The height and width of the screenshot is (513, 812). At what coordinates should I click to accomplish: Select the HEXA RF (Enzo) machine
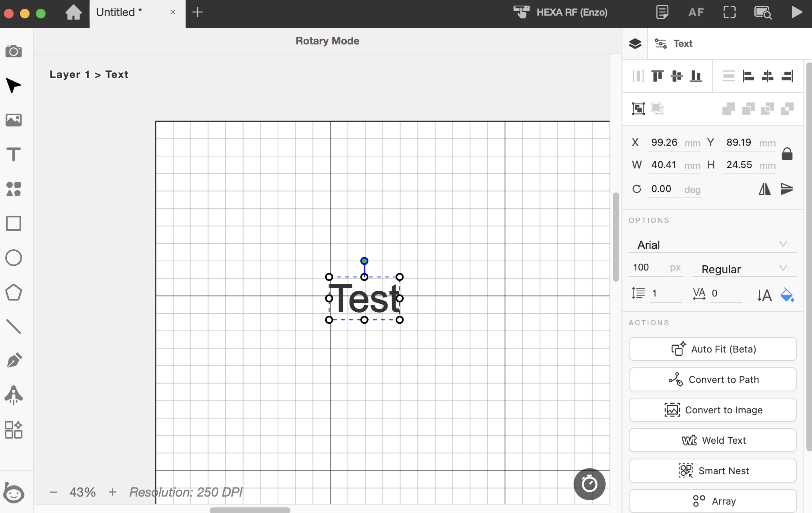point(561,12)
